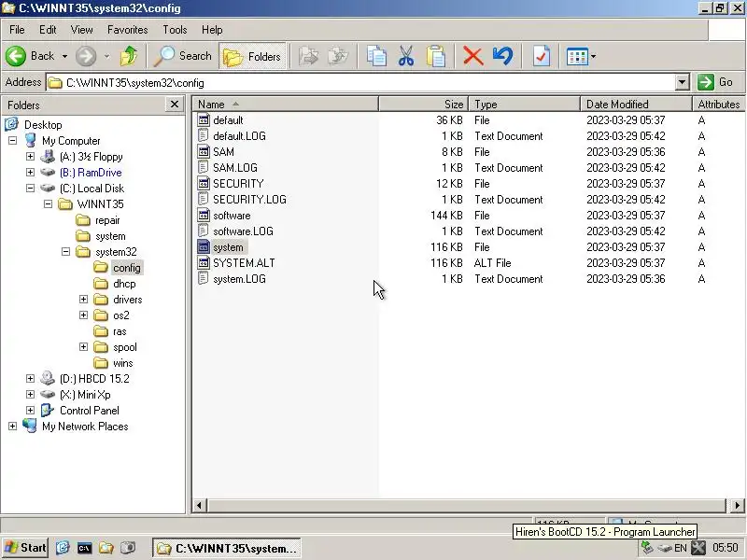Click the Copy To toolbar icon

[338, 56]
